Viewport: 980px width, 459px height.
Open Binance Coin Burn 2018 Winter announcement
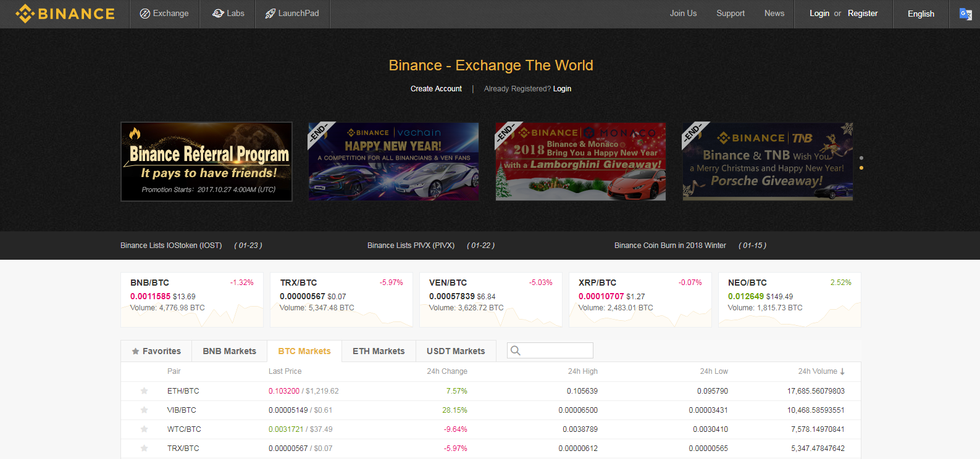[670, 246]
